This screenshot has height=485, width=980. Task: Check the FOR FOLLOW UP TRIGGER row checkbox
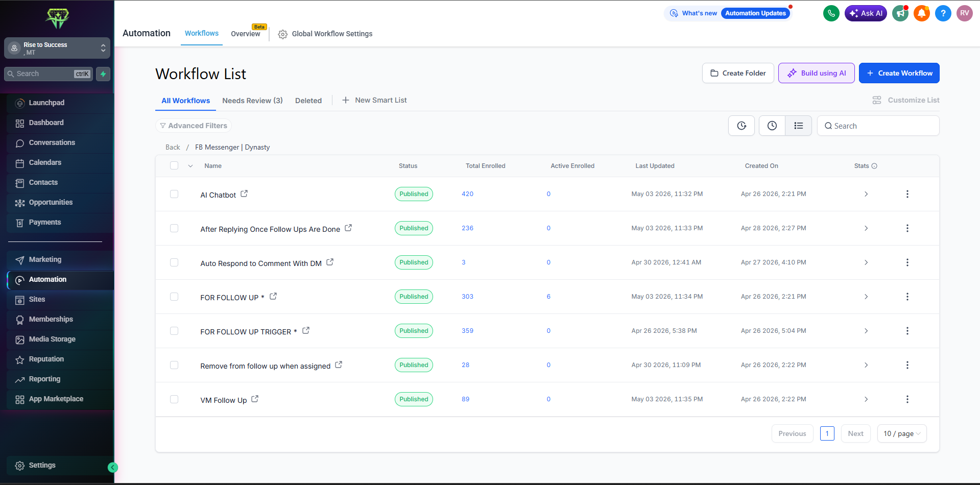coord(174,331)
